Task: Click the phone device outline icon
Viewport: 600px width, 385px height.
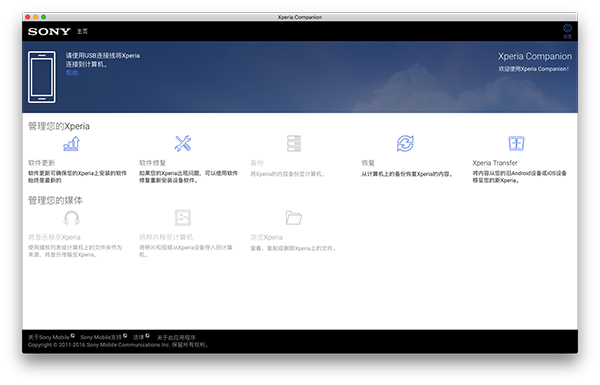Action: [x=42, y=77]
